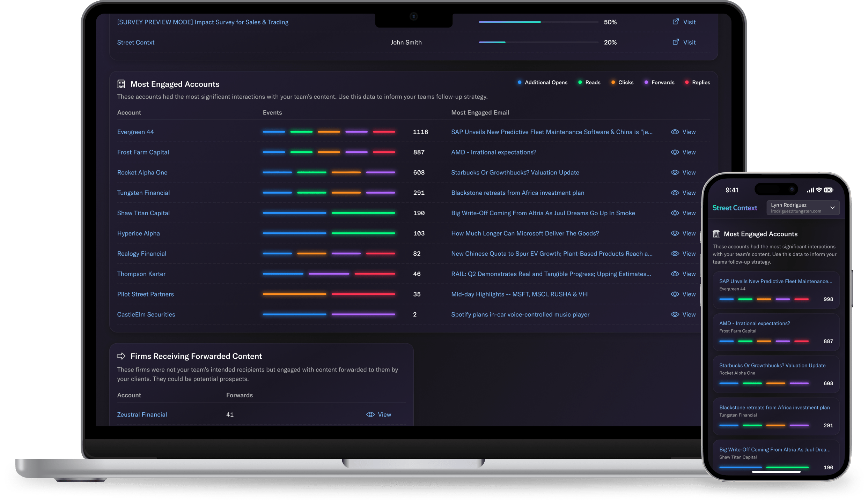This screenshot has height=501, width=868.
Task: Open the Lynn Rodriguez account dropdown on the phone
Action: (x=803, y=208)
